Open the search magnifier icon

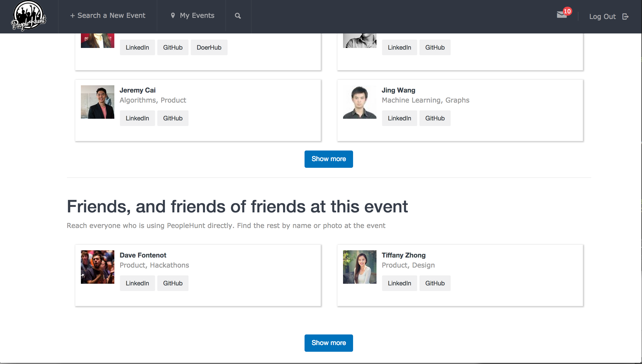pos(238,16)
